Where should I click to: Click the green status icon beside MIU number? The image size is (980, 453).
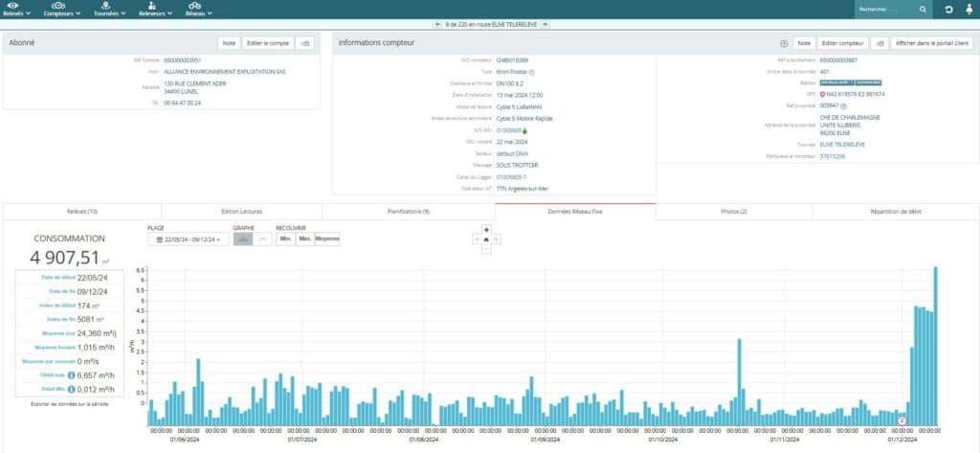tap(525, 130)
